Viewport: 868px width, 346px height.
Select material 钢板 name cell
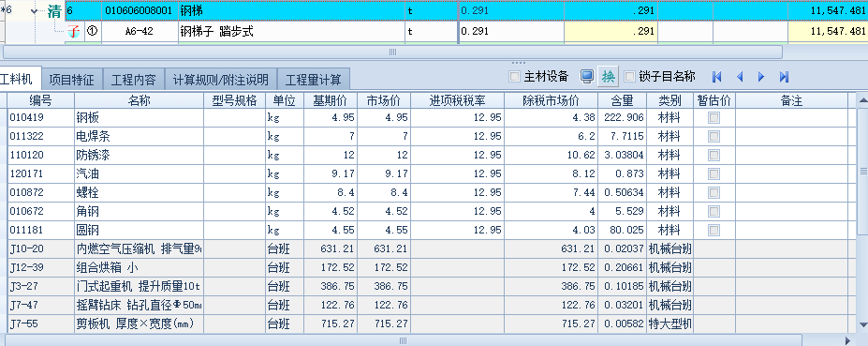click(x=139, y=117)
